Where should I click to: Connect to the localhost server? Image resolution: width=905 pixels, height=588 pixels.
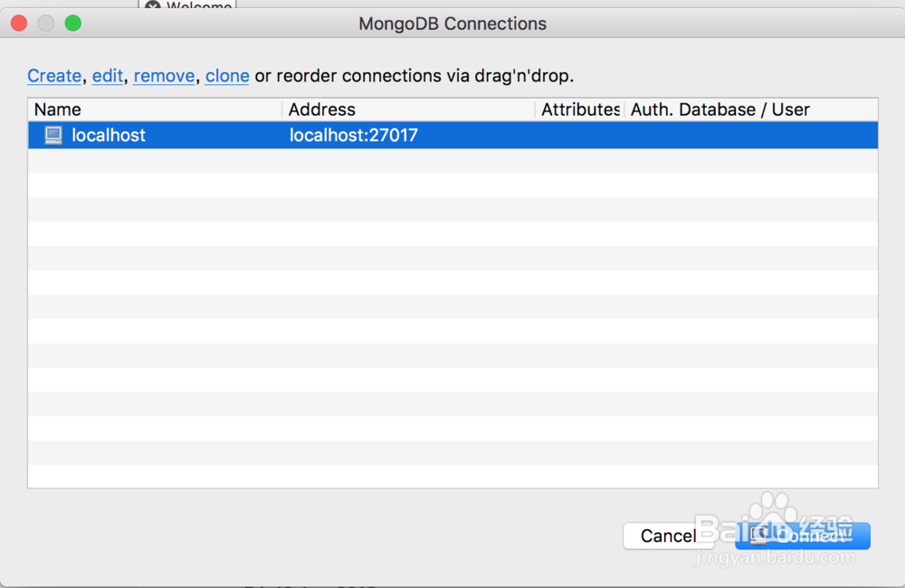click(x=802, y=536)
